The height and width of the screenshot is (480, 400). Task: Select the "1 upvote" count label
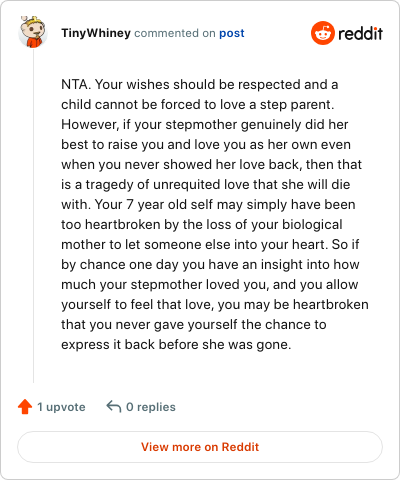pos(61,407)
